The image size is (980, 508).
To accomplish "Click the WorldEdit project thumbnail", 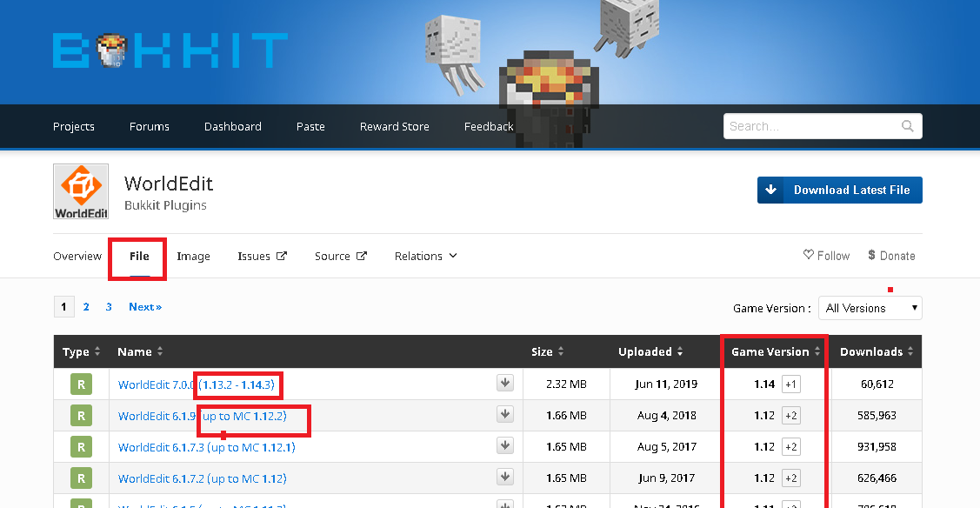I will tap(81, 191).
